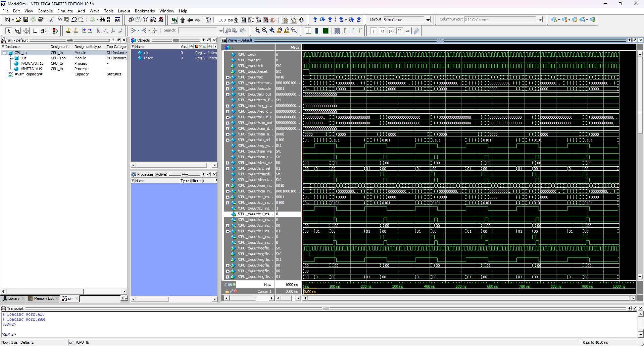Click the Zoom Out magnifier icon

(x=264, y=31)
